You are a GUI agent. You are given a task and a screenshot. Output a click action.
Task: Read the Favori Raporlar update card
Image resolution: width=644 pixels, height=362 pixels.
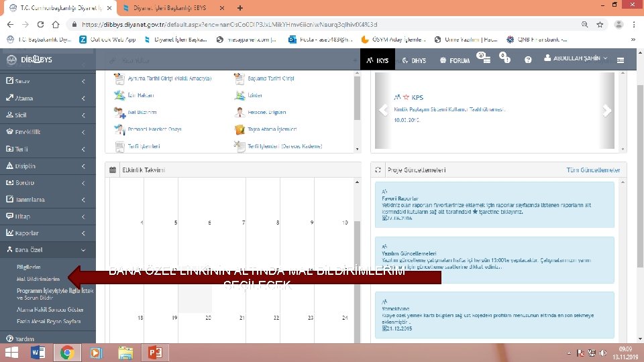[x=494, y=205]
